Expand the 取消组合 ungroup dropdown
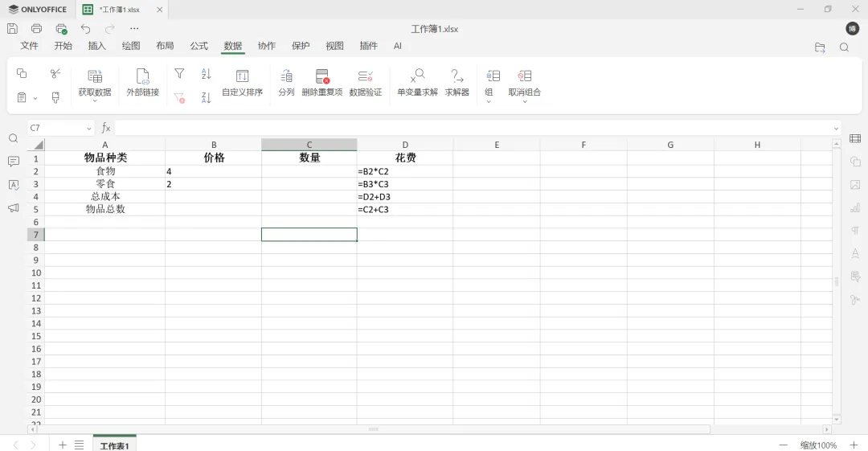This screenshot has width=868, height=451. pos(525,101)
